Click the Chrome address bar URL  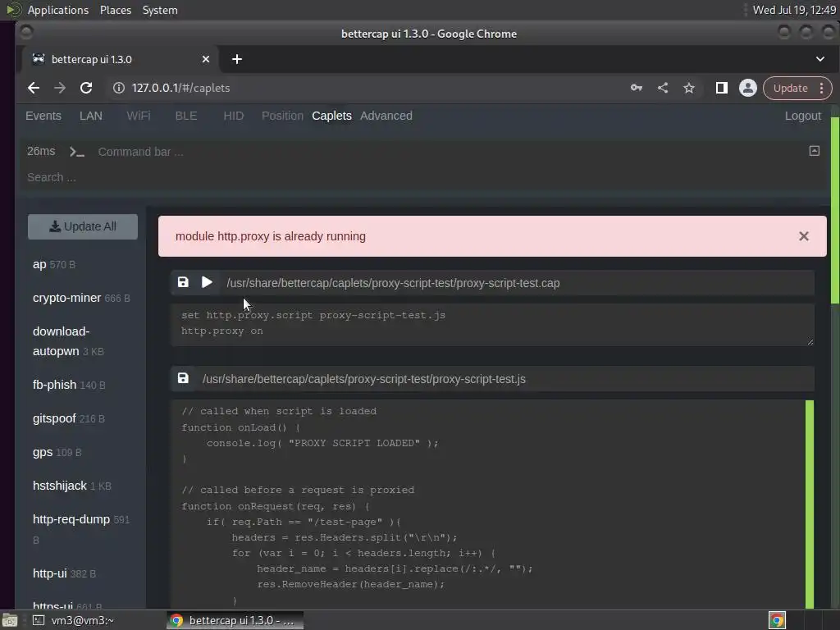pos(180,88)
